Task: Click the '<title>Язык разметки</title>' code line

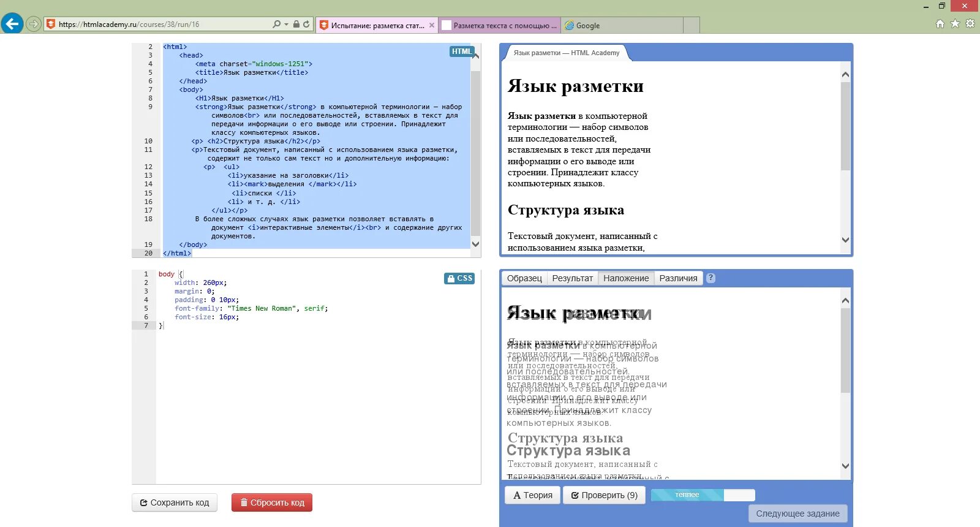Action: (252, 72)
